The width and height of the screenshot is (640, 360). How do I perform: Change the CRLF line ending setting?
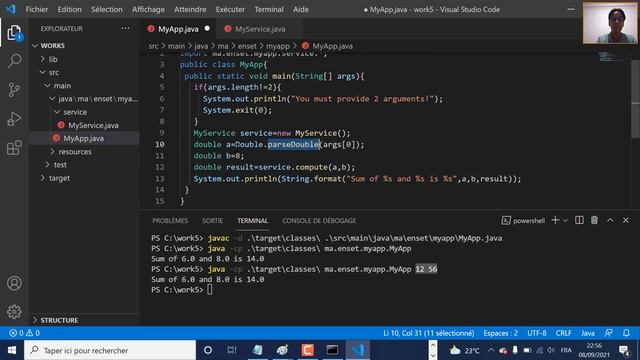pyautogui.click(x=564, y=333)
